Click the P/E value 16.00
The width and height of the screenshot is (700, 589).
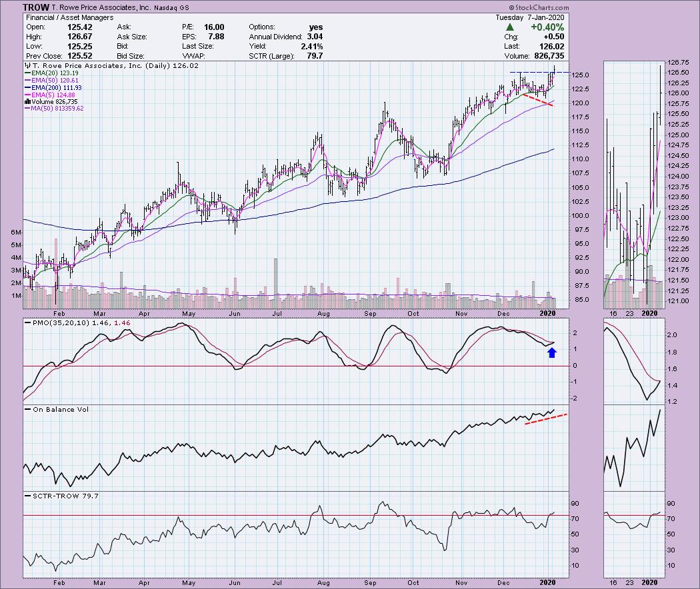coord(214,27)
